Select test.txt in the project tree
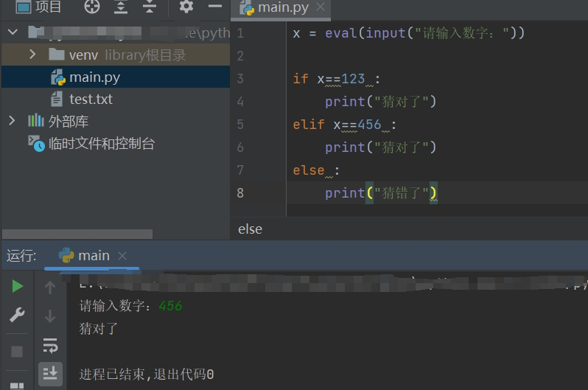The width and height of the screenshot is (588, 390). (91, 99)
